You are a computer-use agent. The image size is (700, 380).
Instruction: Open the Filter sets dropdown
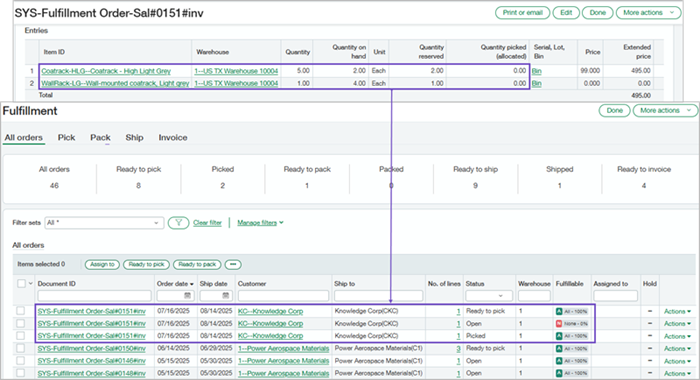click(x=104, y=222)
